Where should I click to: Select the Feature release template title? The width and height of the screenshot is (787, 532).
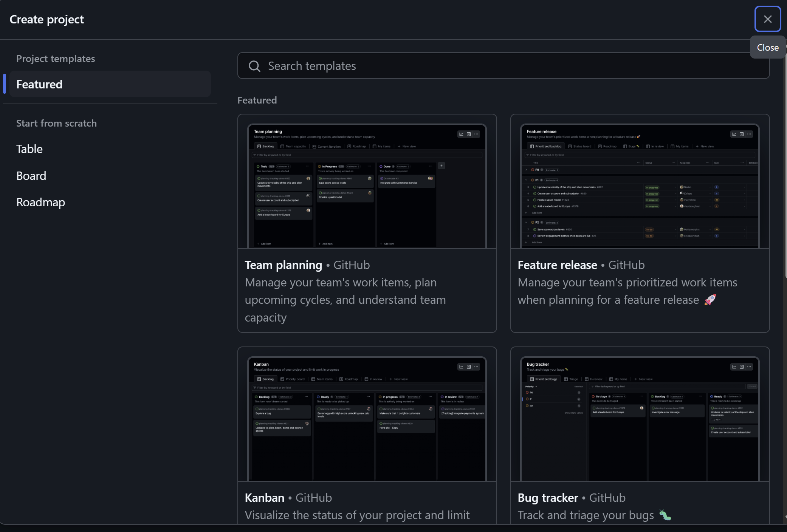[x=557, y=265]
